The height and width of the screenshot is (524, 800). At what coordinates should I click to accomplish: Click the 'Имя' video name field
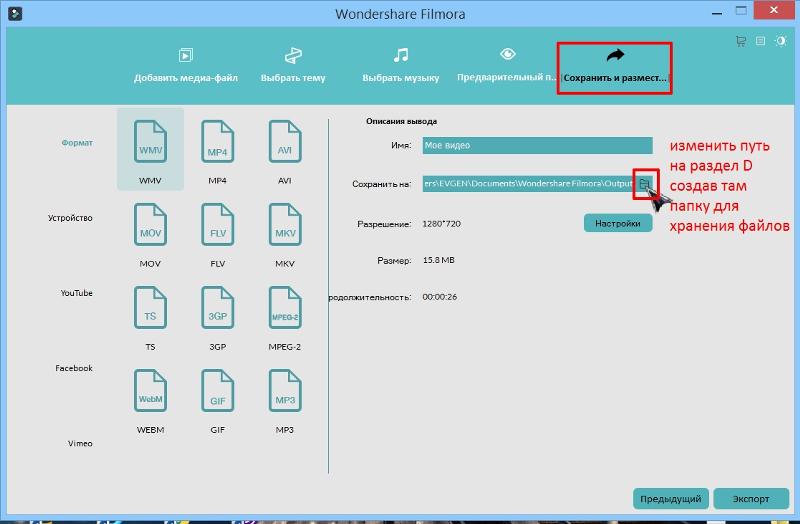pos(537,146)
